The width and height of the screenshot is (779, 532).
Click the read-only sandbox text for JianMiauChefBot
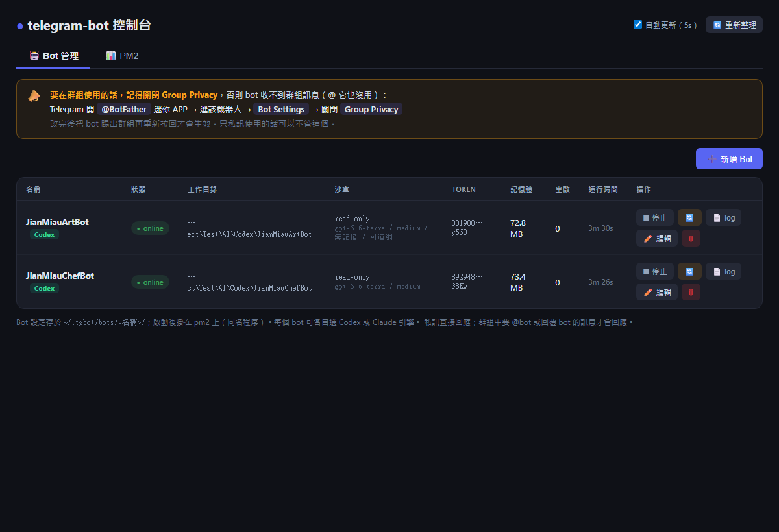(x=352, y=277)
